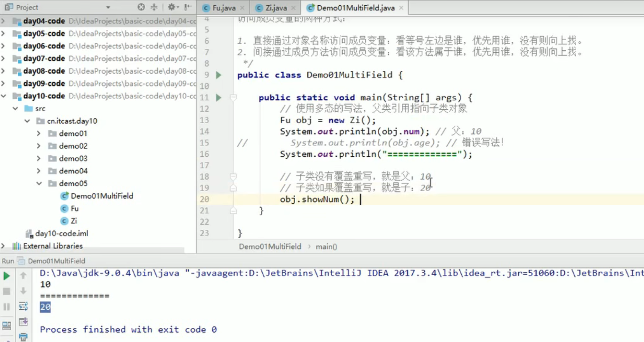The height and width of the screenshot is (342, 644).
Task: Collapse the demo05 package
Action: click(39, 183)
